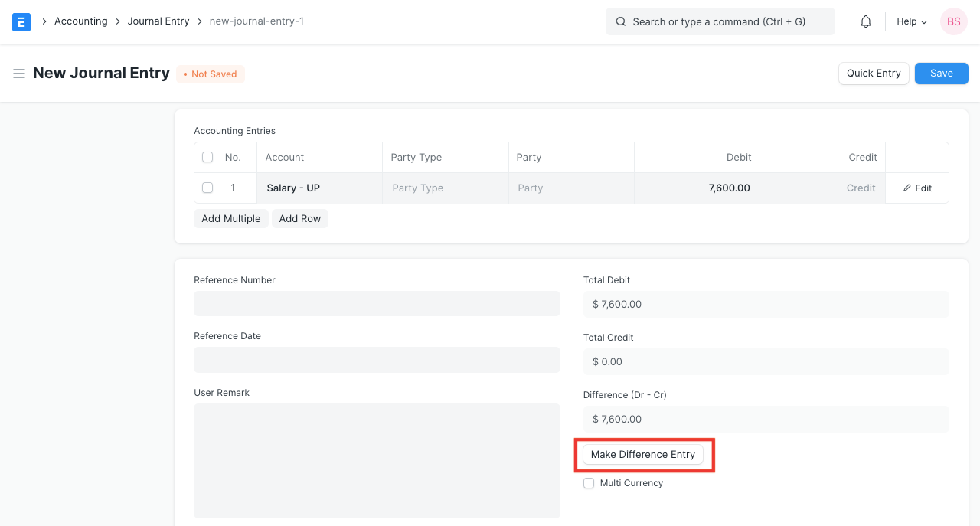Check the row 1 Salary checkbox
The width and height of the screenshot is (980, 526).
pyautogui.click(x=207, y=188)
